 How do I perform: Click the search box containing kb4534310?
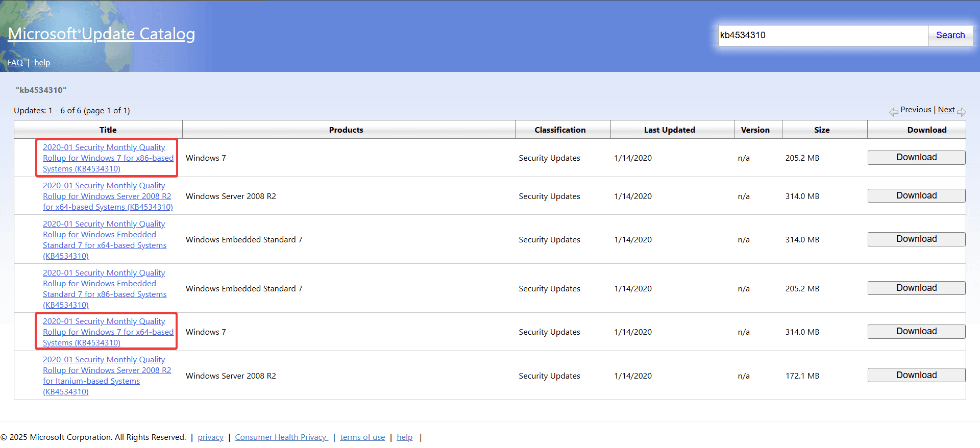[x=823, y=35]
